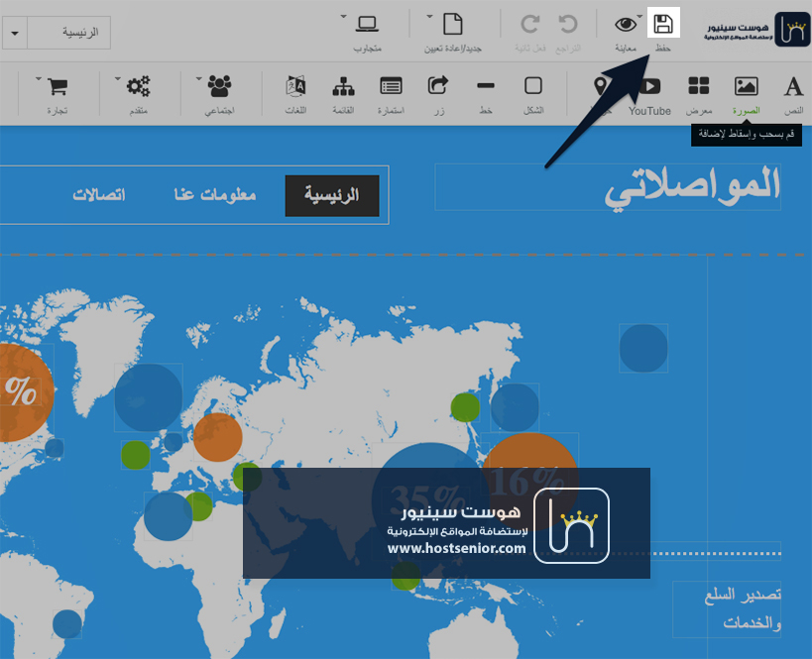Image resolution: width=812 pixels, height=659 pixels.
Task: Click the Social (اجتماعي) people icon
Action: pos(219,86)
